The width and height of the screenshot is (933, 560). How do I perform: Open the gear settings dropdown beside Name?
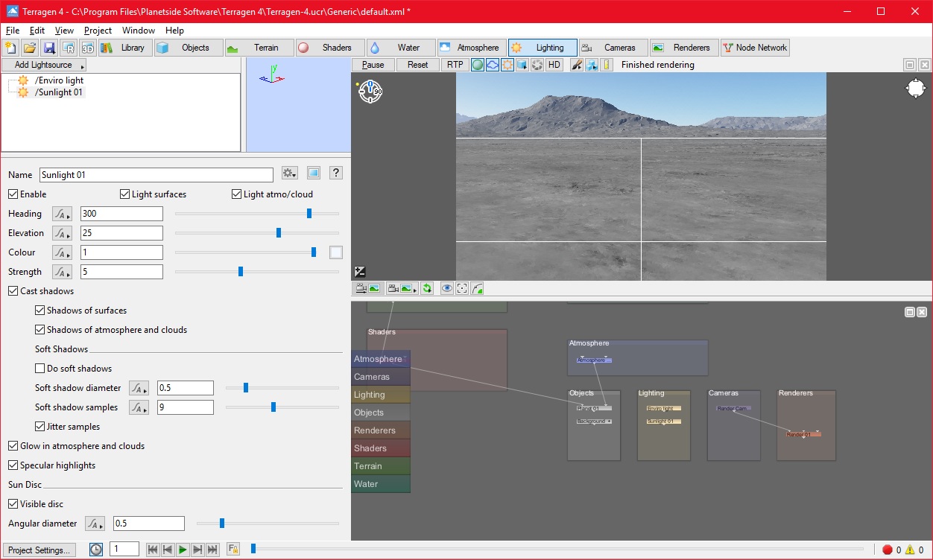click(x=290, y=174)
